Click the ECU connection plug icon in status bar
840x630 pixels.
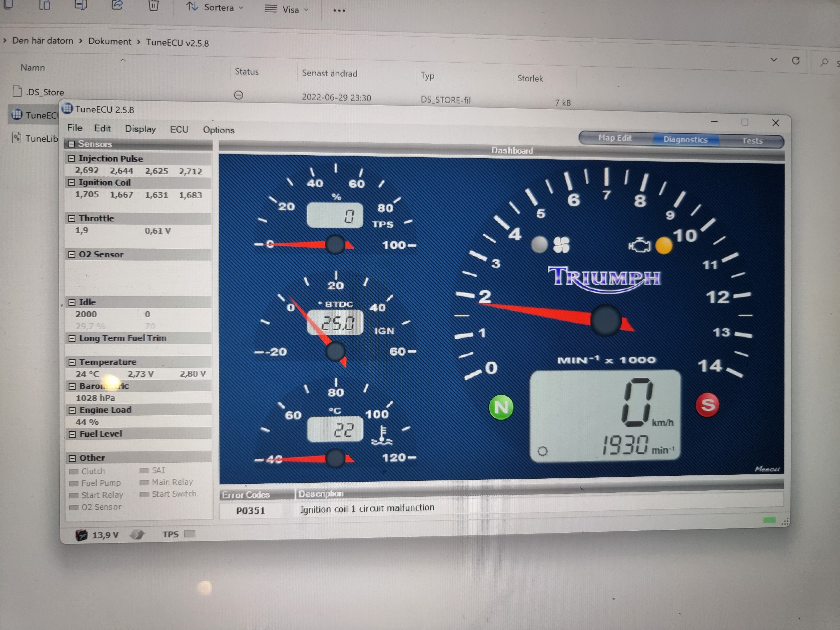(x=137, y=535)
